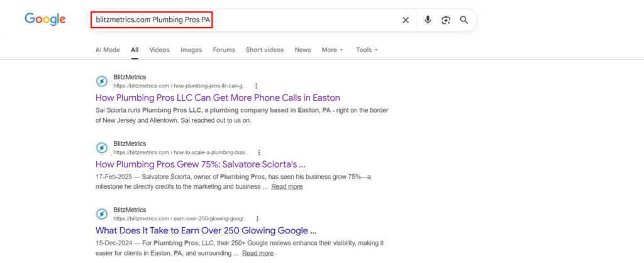Open BlitzMetrics favicon of 250 Glowing Google result
Image resolution: width=644 pixels, height=263 pixels.
coord(102,214)
